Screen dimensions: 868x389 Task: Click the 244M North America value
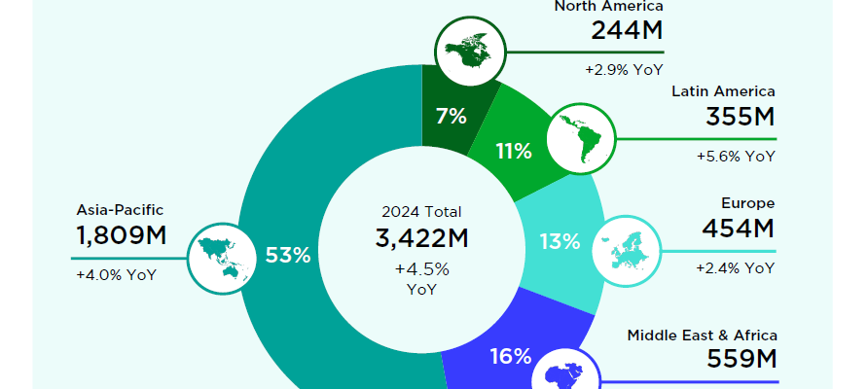[x=628, y=31]
